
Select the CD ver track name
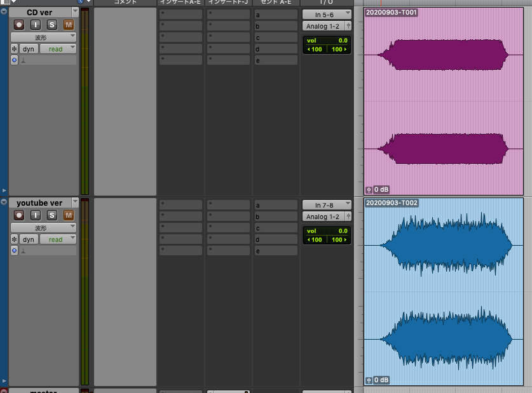tap(39, 13)
